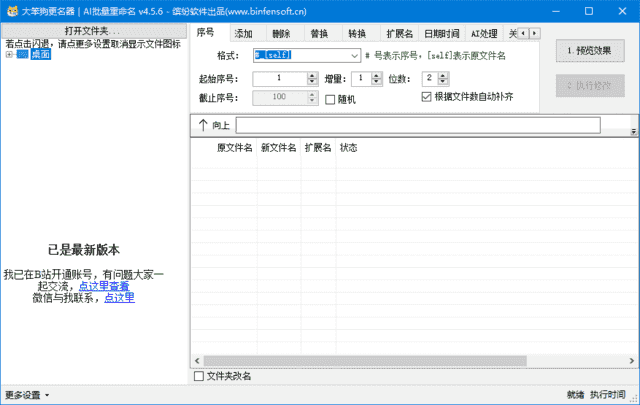640x405 pixels.
Task: Enable the 随机 checkbox
Action: click(330, 100)
